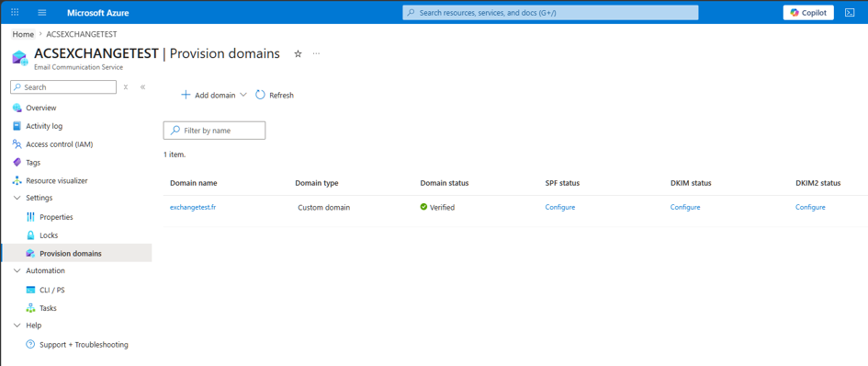Click the Properties bars icon
The height and width of the screenshot is (366, 868).
[x=30, y=217]
